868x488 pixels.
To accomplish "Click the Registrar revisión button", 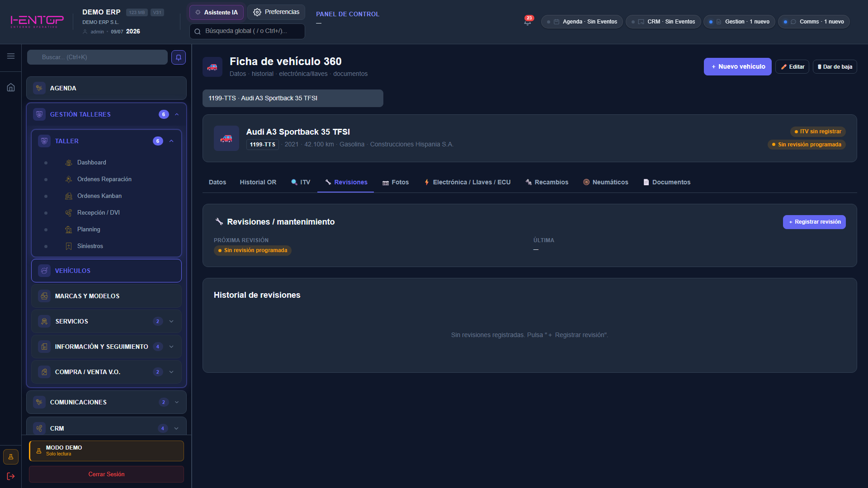I will click(x=814, y=222).
